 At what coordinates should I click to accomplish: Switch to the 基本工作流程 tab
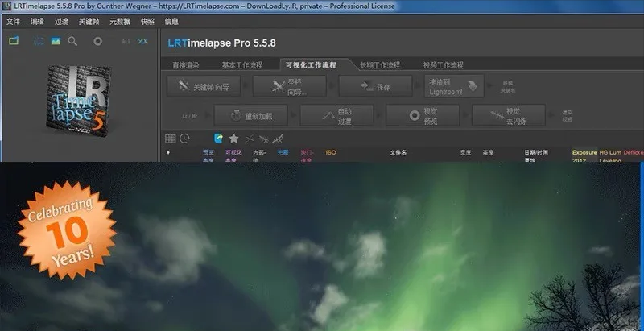(x=242, y=65)
